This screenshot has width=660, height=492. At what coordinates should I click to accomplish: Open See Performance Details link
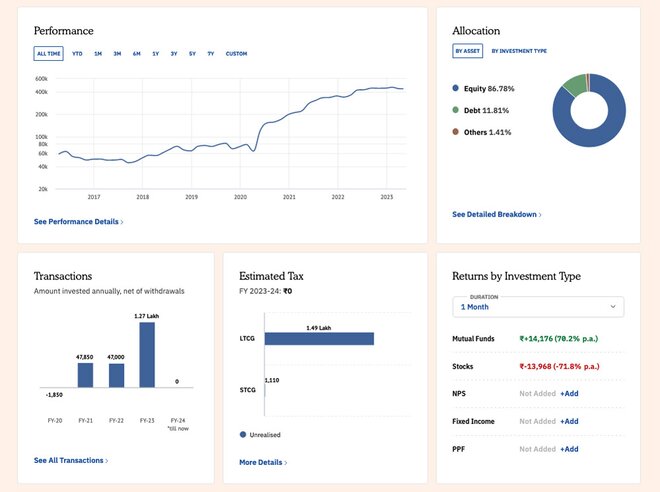pyautogui.click(x=78, y=221)
